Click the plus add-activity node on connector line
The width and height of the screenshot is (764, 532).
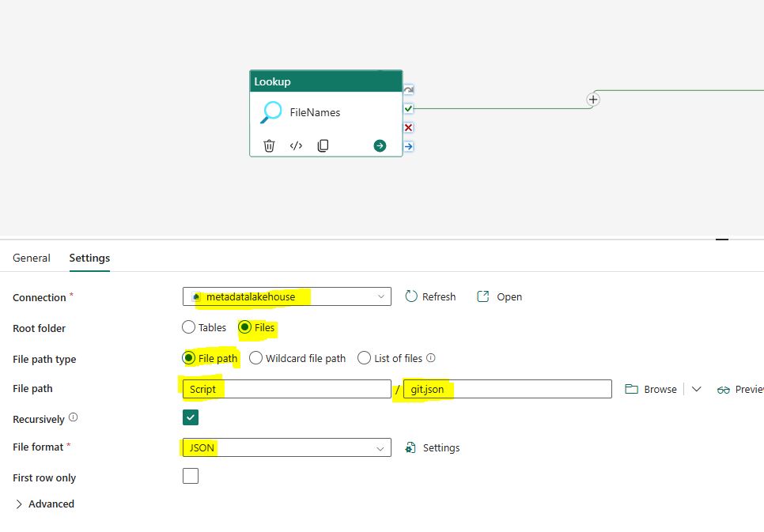click(x=592, y=100)
